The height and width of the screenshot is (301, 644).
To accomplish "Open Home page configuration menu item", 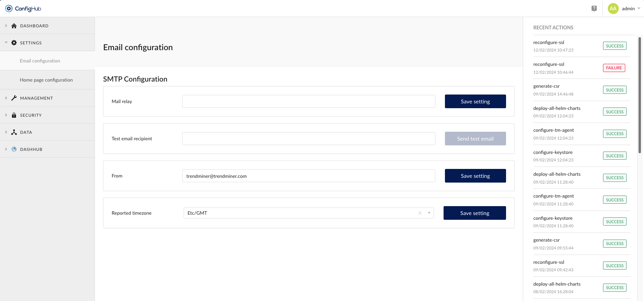I will [x=46, y=80].
